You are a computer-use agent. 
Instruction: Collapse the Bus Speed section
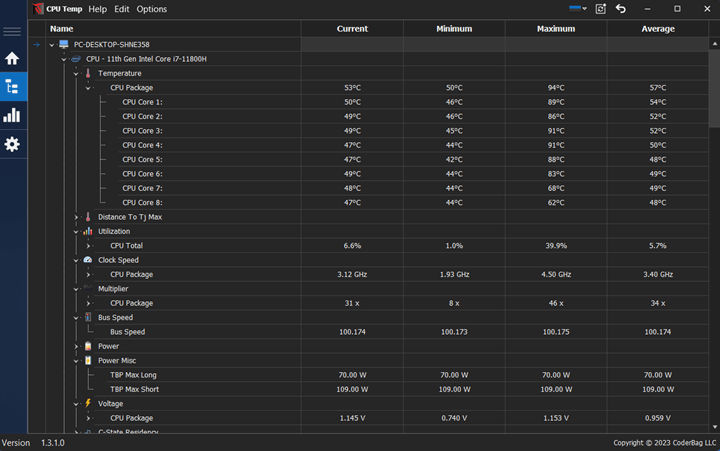point(76,318)
